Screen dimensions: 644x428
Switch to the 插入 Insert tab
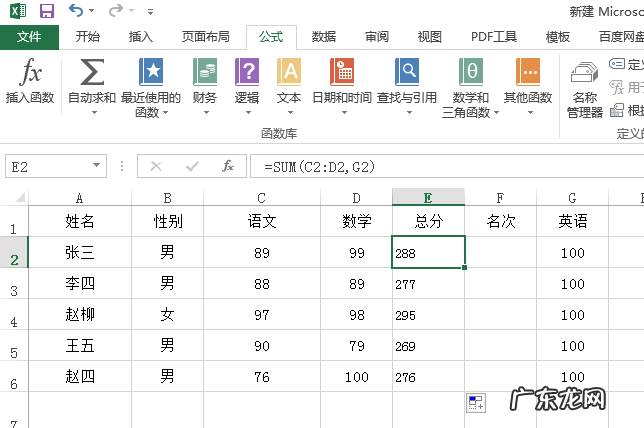point(140,37)
